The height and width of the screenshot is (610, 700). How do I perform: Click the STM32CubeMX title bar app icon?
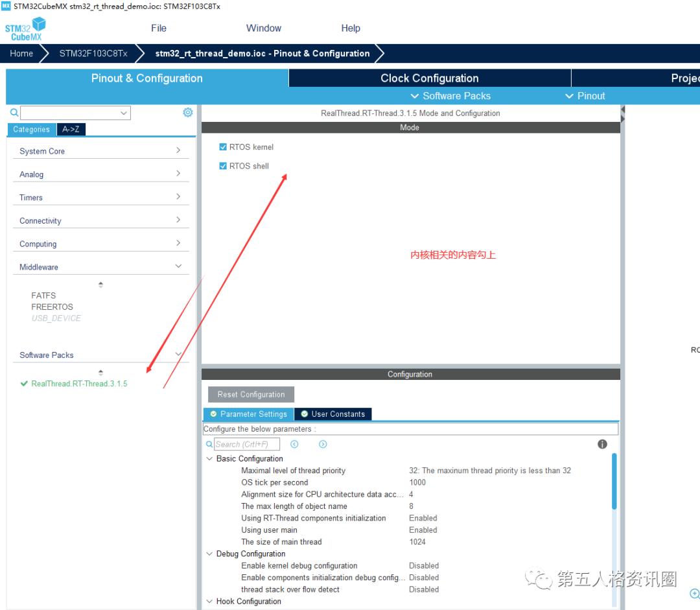click(x=6, y=6)
